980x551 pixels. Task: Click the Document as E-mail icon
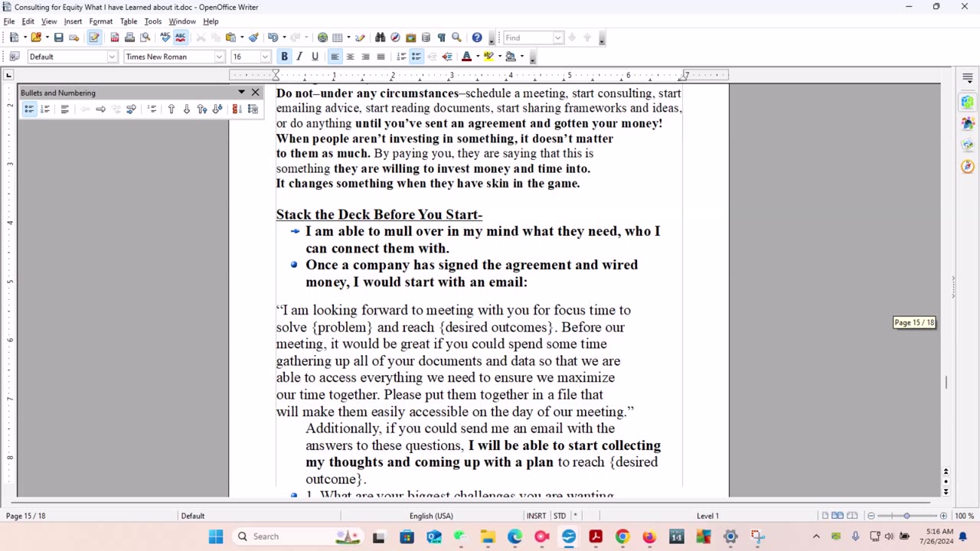(x=73, y=37)
